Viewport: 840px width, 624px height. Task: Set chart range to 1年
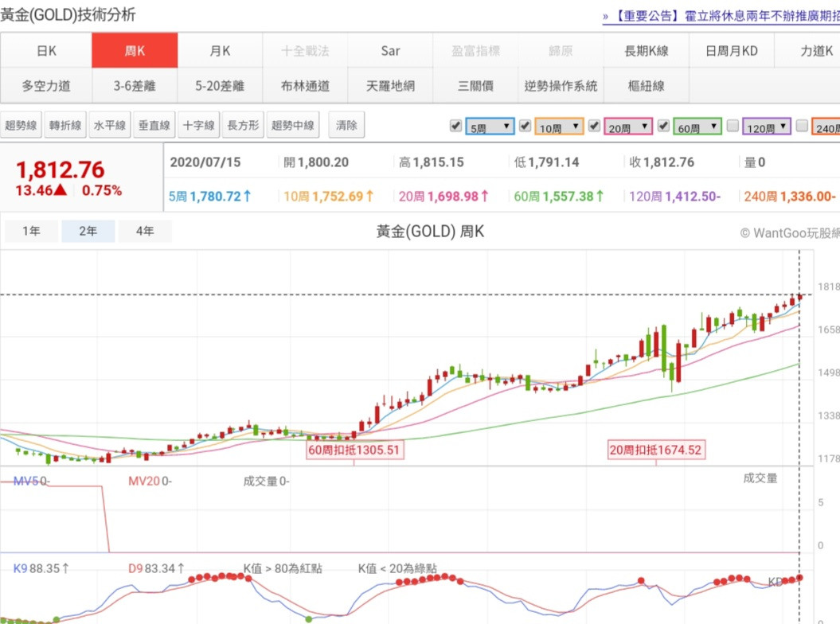[31, 232]
